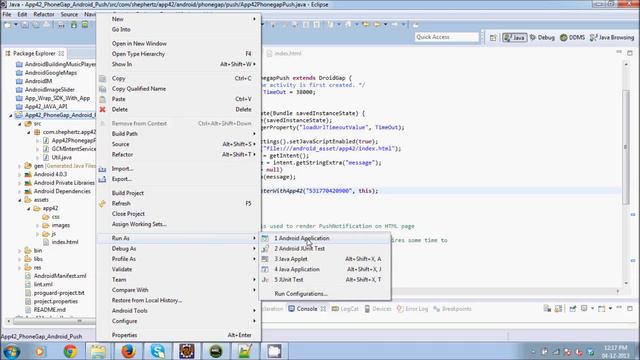The height and width of the screenshot is (360, 640).
Task: Expand the bin folder node
Action: click(20, 251)
